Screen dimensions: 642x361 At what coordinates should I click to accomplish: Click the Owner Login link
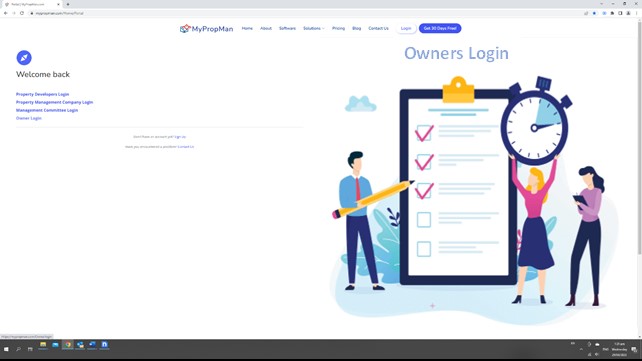click(29, 118)
